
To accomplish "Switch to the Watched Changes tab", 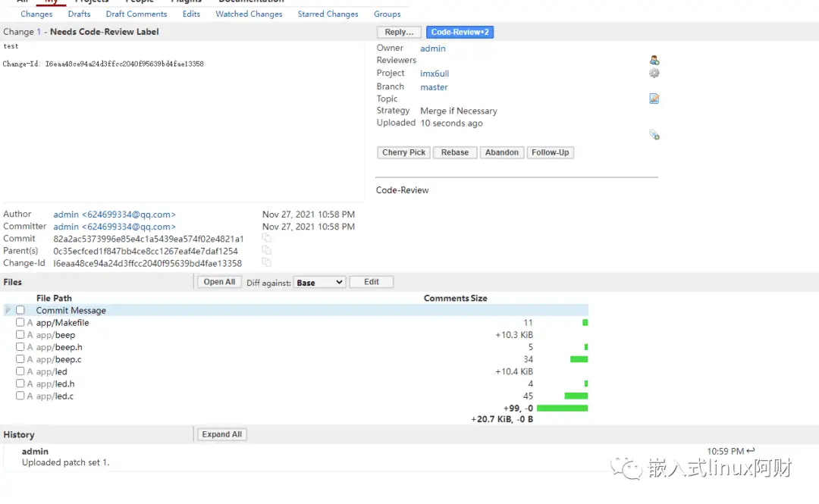I will pos(249,14).
